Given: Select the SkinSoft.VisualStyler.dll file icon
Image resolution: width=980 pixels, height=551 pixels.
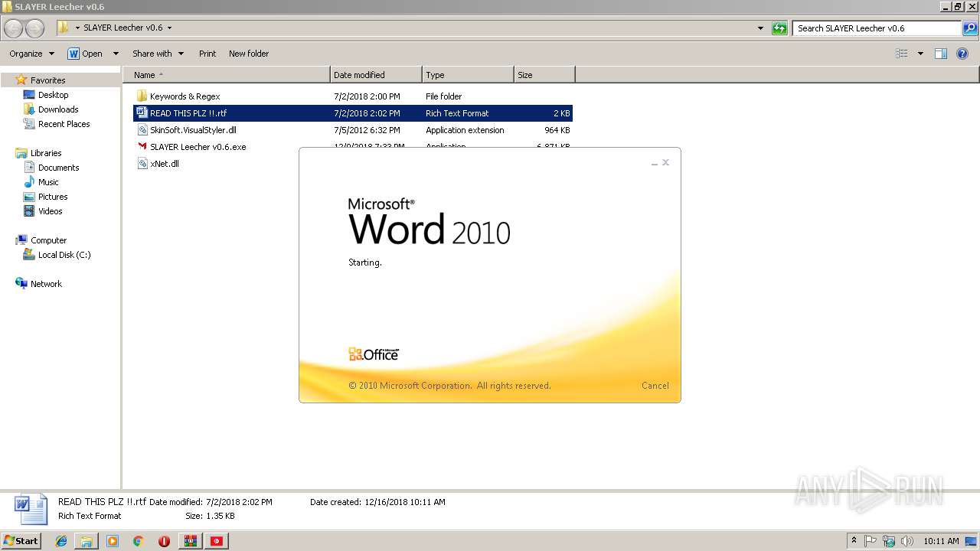Looking at the screenshot, I should [142, 130].
